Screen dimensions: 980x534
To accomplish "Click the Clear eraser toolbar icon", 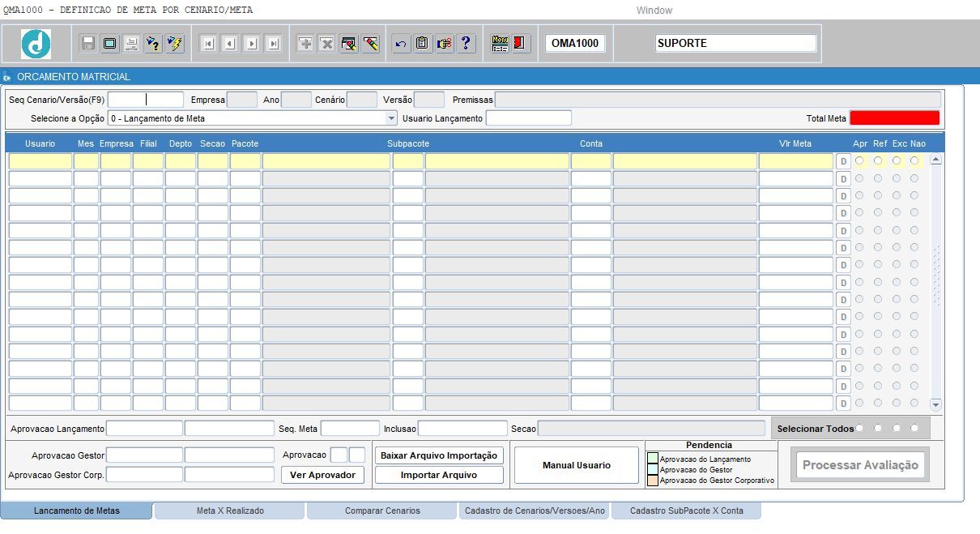I will click(x=371, y=44).
